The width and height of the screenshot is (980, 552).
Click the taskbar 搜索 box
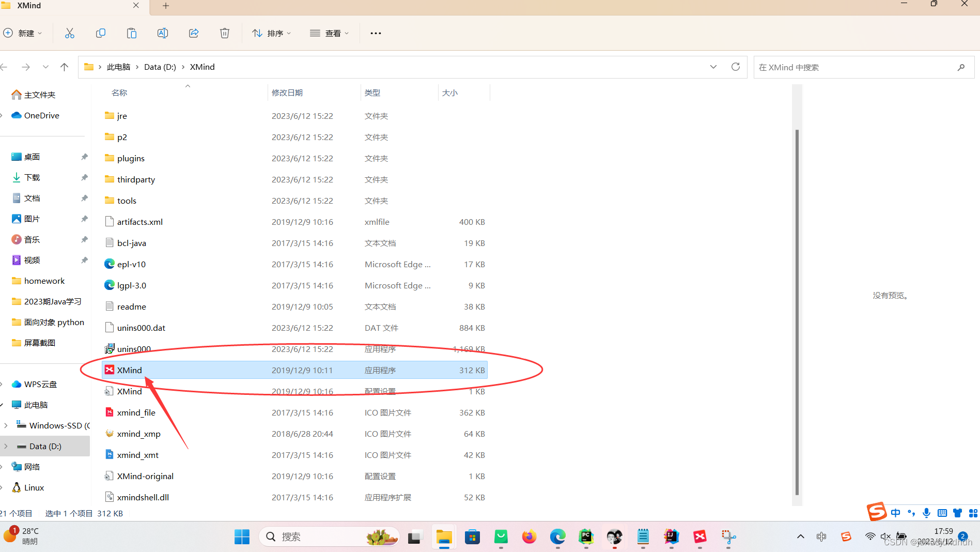pos(330,537)
